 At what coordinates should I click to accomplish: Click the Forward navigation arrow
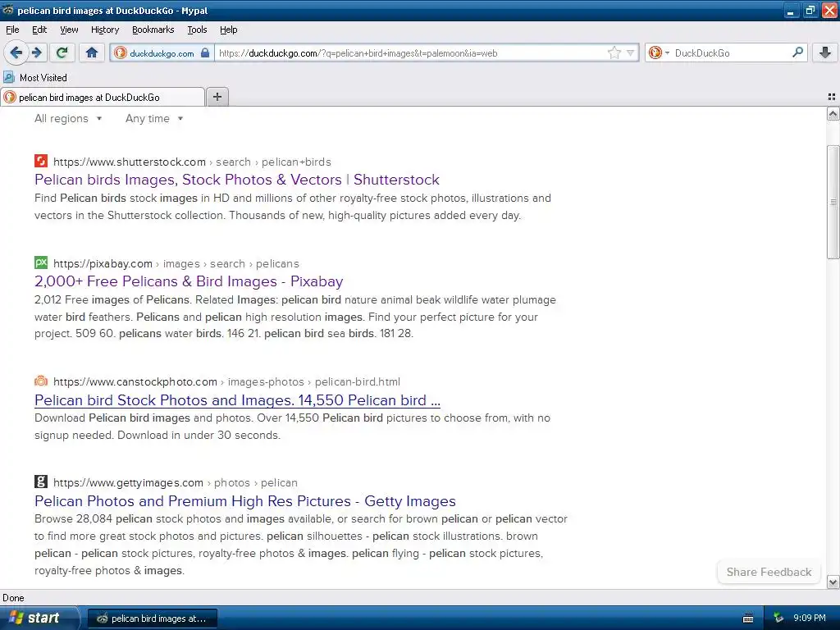(x=37, y=52)
